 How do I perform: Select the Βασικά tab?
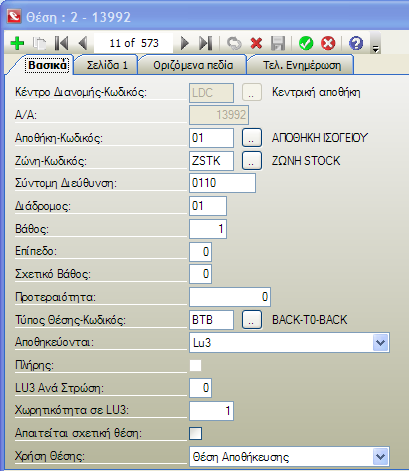pos(48,65)
